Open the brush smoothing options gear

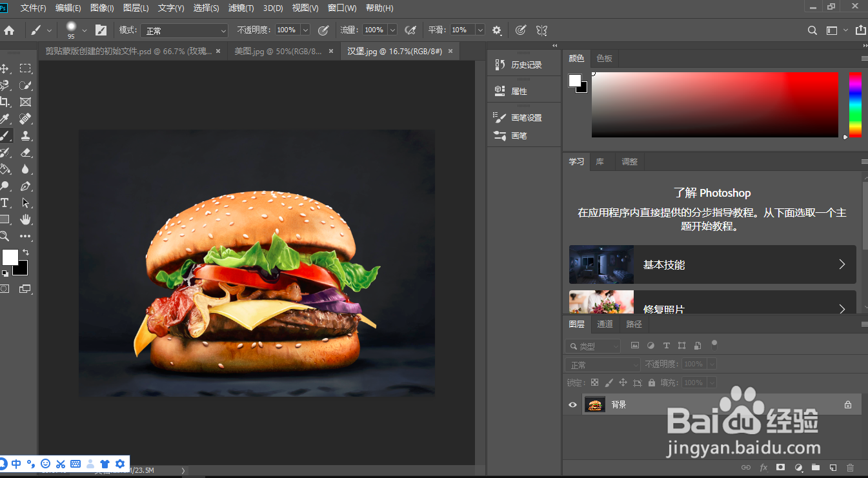click(496, 30)
